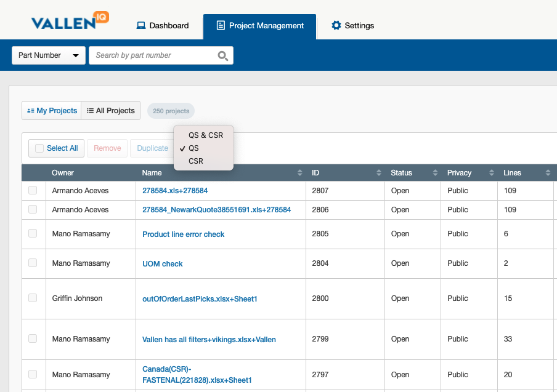Check the row checkbox for 278584.xls+278584

click(x=33, y=191)
